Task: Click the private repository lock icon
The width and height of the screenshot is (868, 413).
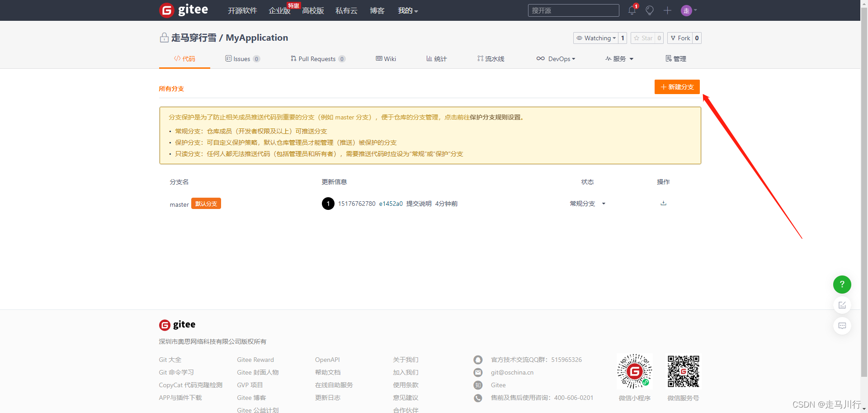Action: pos(164,38)
